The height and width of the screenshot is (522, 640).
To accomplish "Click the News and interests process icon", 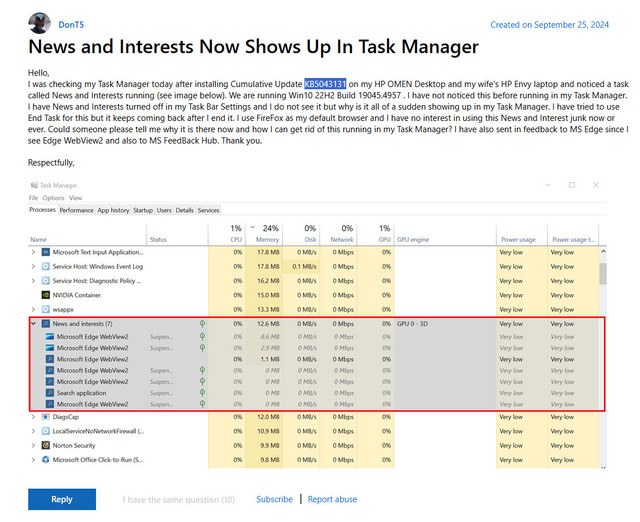I will (x=46, y=324).
